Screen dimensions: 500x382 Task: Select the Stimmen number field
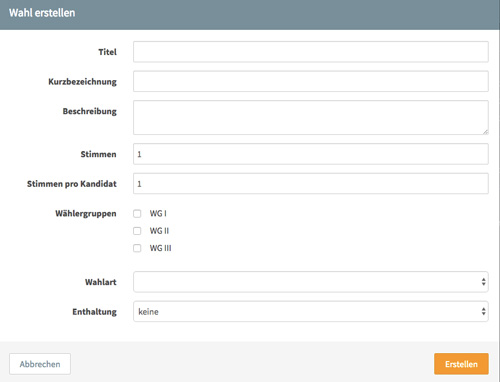311,154
